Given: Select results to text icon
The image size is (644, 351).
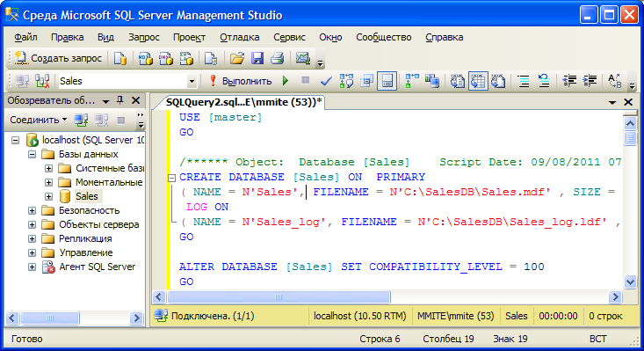Looking at the screenshot, I should (457, 81).
